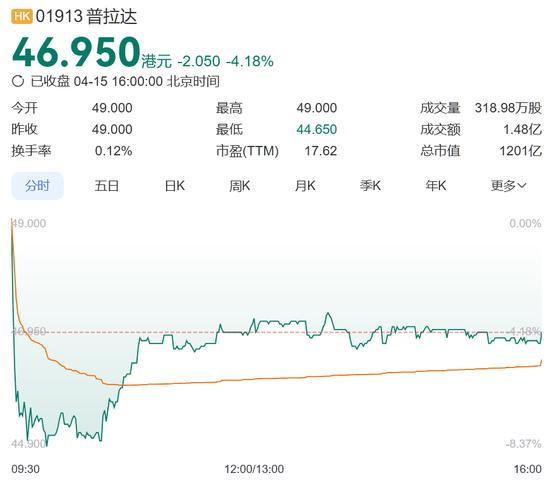Open the 年K chart tab
Image resolution: width=550 pixels, height=485 pixels.
pyautogui.click(x=436, y=186)
